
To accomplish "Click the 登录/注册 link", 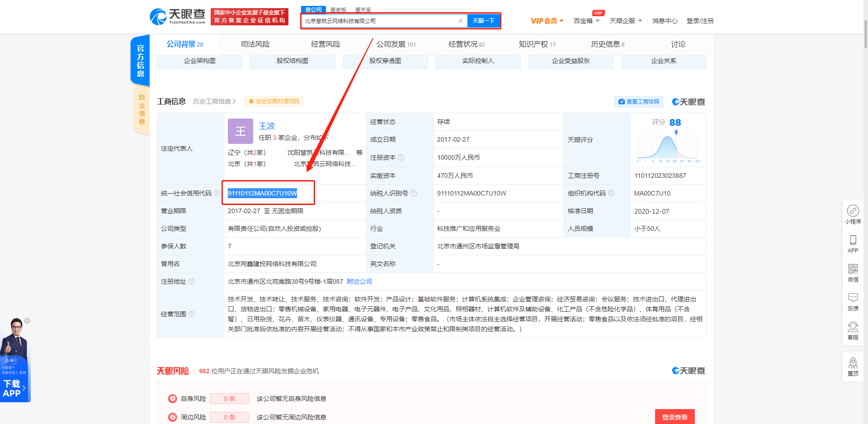I will 700,21.
